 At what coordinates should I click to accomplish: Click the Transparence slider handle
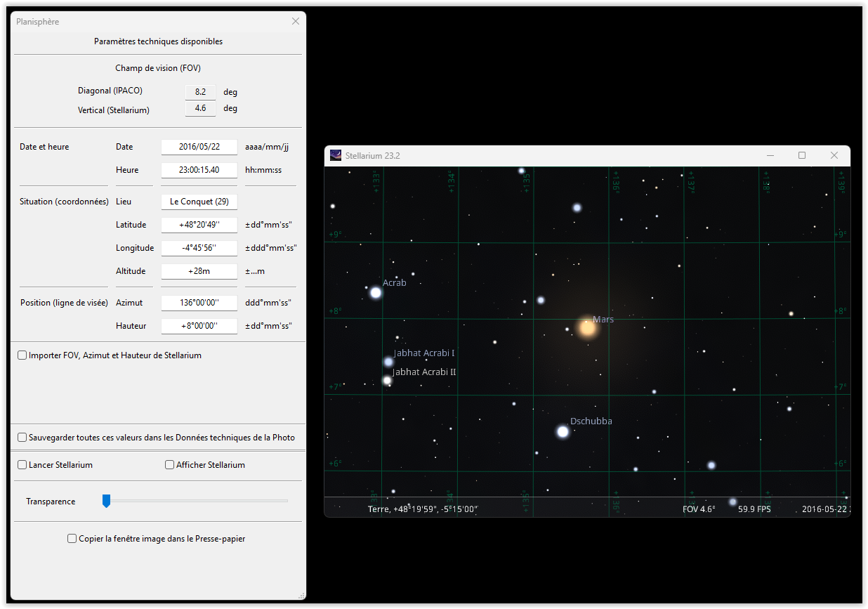pos(107,501)
